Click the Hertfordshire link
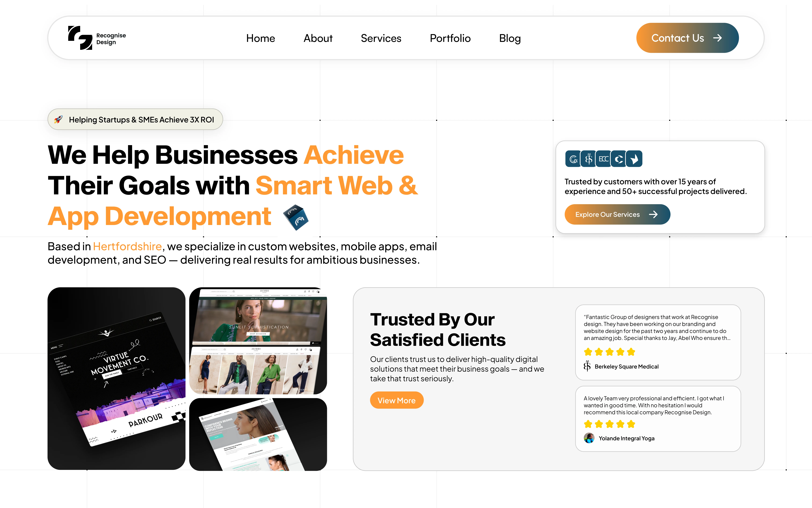This screenshot has height=508, width=812. [127, 247]
